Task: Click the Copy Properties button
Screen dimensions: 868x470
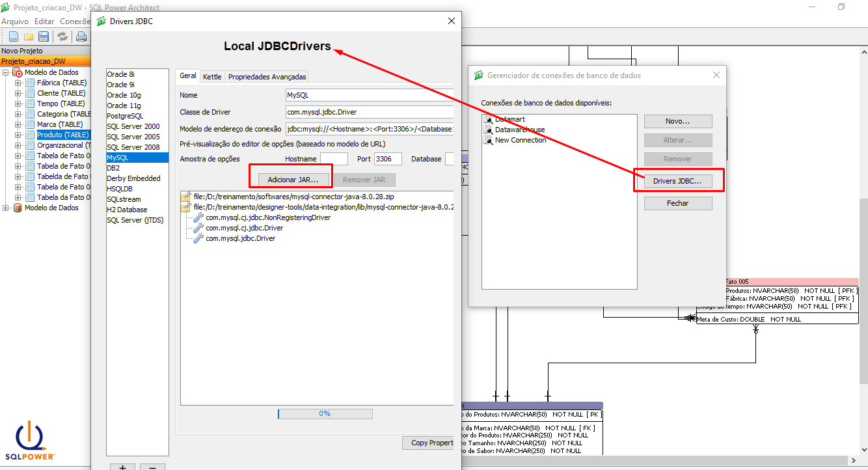Action: (428, 443)
